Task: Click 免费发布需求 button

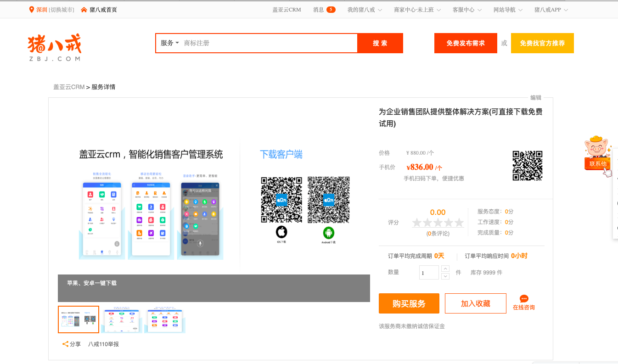Action: pyautogui.click(x=466, y=43)
